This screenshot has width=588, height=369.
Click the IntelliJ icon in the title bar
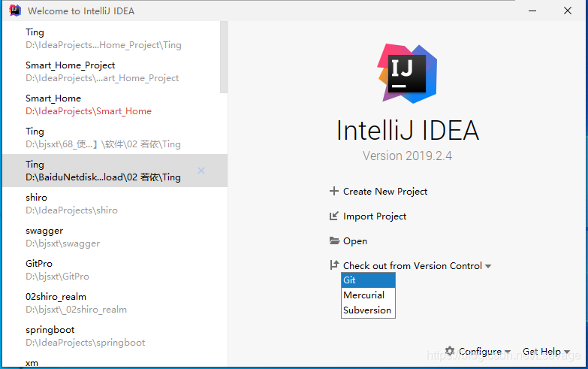coord(15,11)
